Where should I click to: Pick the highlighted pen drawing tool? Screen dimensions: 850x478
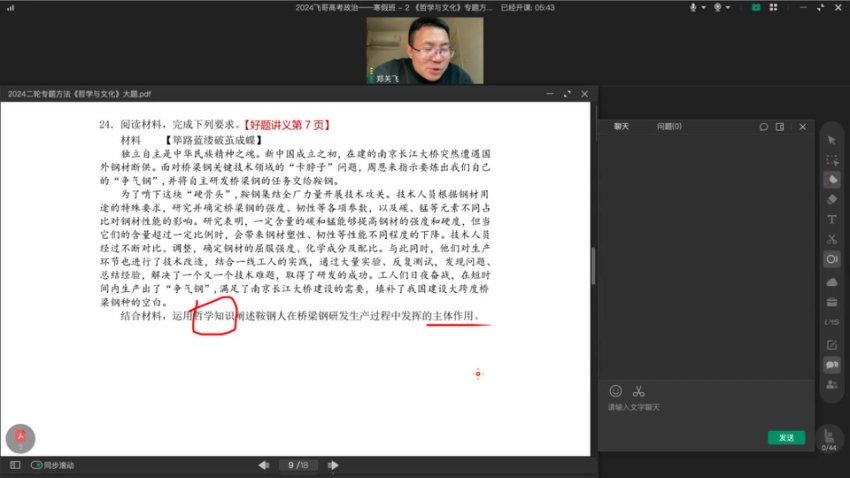832,180
